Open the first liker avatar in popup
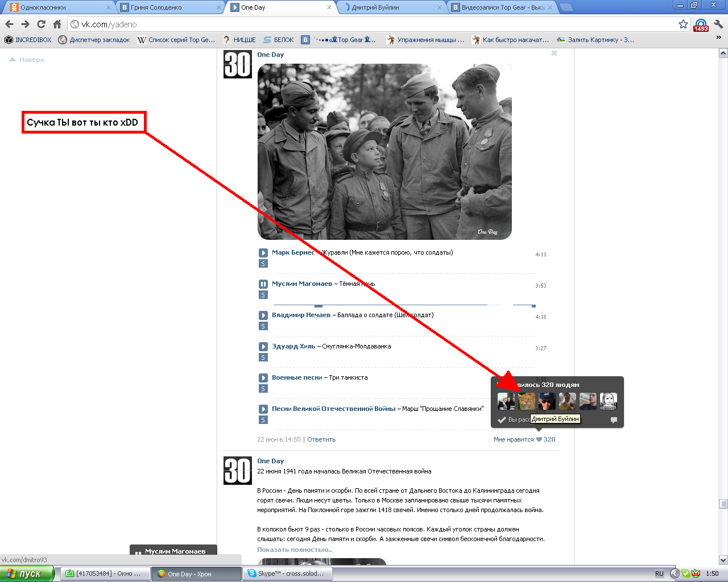 click(x=506, y=401)
